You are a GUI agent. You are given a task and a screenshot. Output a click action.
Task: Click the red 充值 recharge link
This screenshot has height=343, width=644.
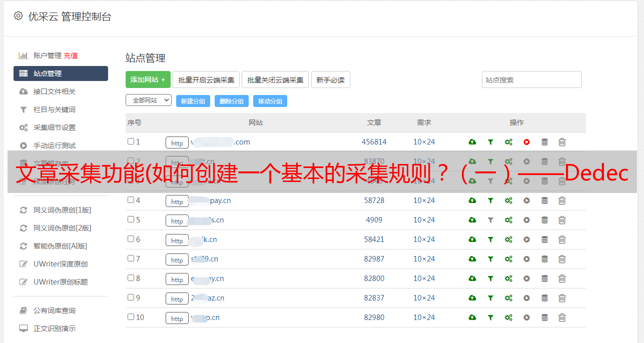click(71, 55)
